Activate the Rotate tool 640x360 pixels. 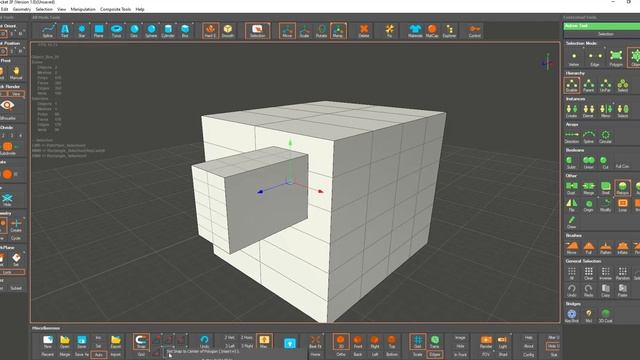pyautogui.click(x=321, y=31)
